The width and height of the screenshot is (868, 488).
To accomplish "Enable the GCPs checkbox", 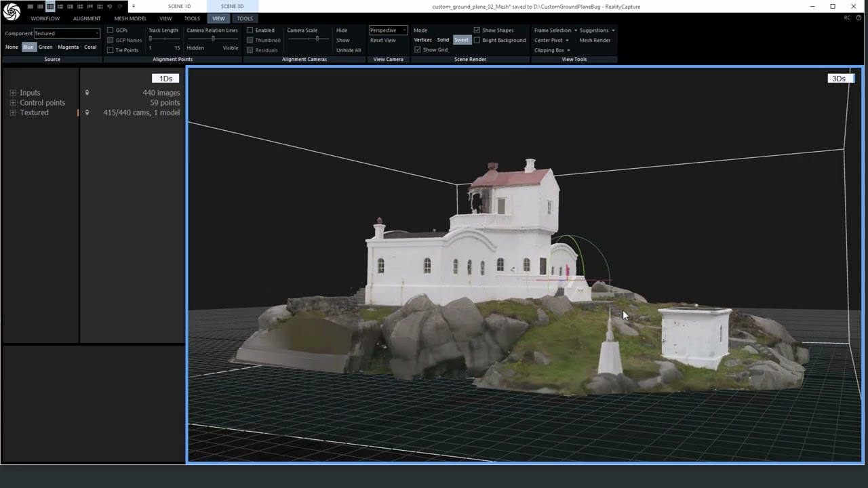I will [x=110, y=30].
